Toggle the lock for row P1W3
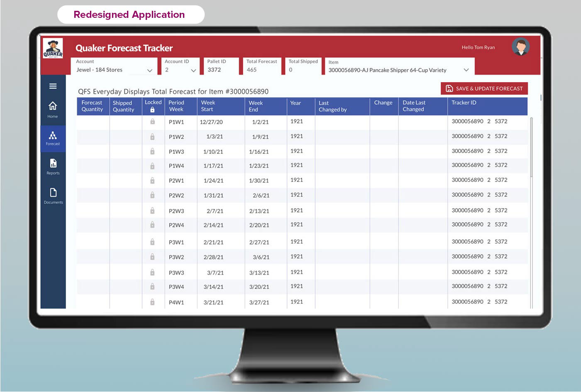The width and height of the screenshot is (581, 392). pos(152,151)
